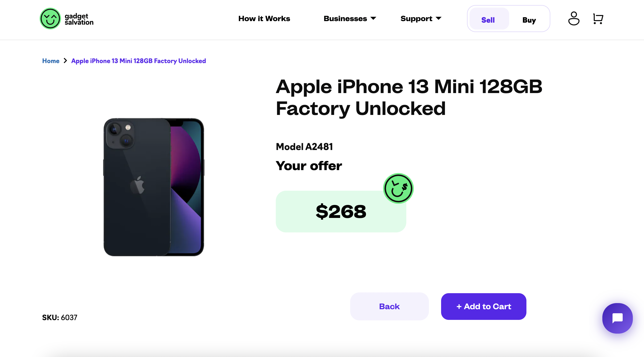The width and height of the screenshot is (644, 357).
Task: Open the live chat bubble
Action: click(617, 318)
